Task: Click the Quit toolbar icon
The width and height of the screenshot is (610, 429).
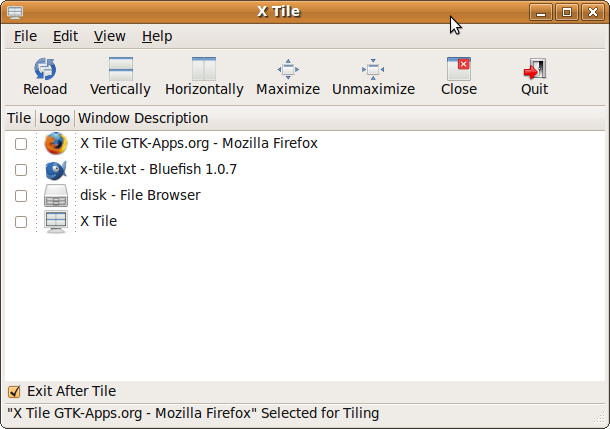Action: click(535, 69)
